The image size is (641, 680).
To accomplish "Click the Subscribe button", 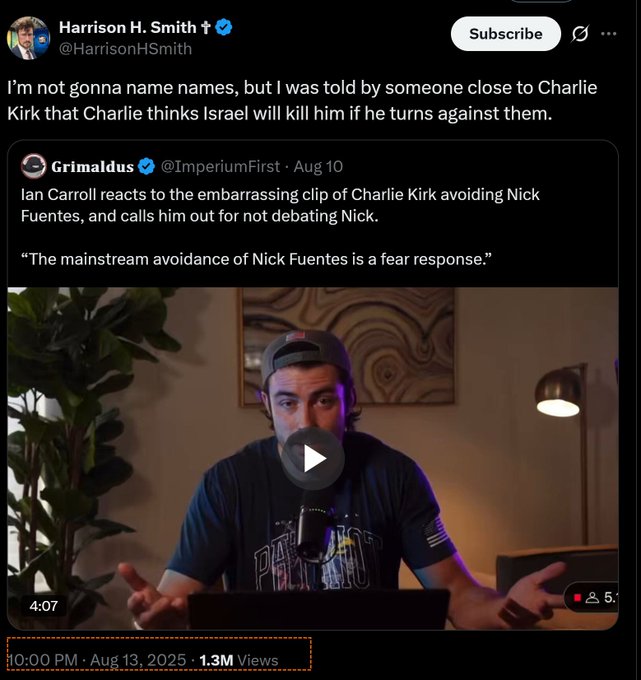I will pos(506,34).
